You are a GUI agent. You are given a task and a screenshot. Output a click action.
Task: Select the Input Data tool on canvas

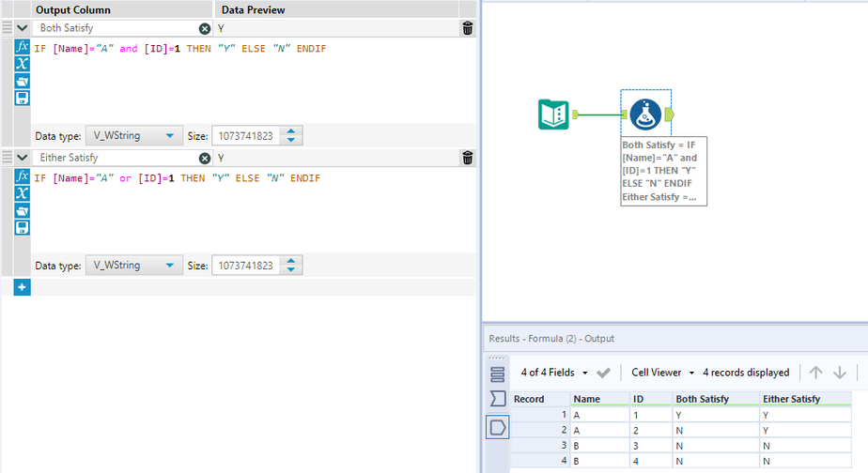[x=553, y=114]
